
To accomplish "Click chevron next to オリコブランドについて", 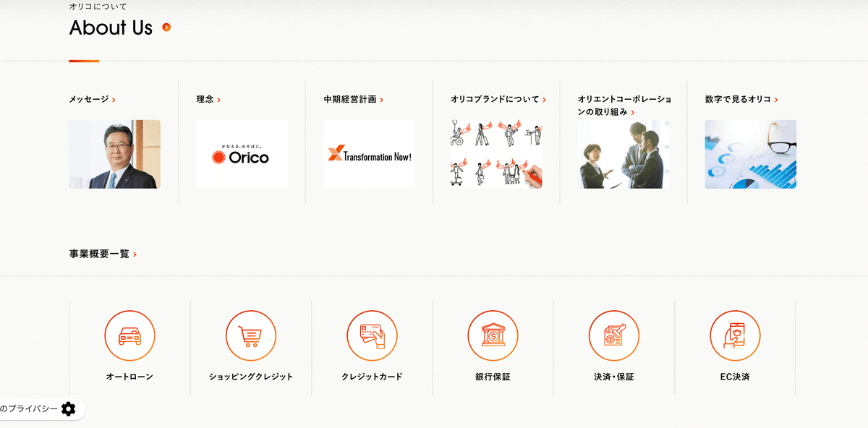I will pos(544,100).
